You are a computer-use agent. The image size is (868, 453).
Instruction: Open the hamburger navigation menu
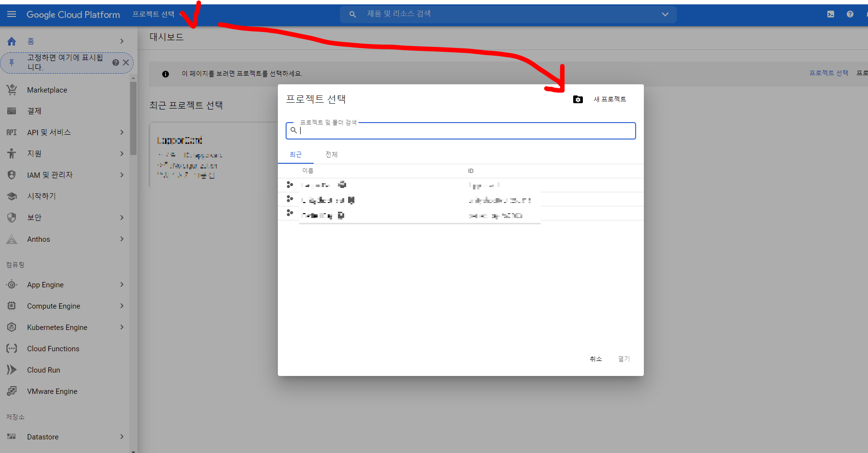(12, 15)
